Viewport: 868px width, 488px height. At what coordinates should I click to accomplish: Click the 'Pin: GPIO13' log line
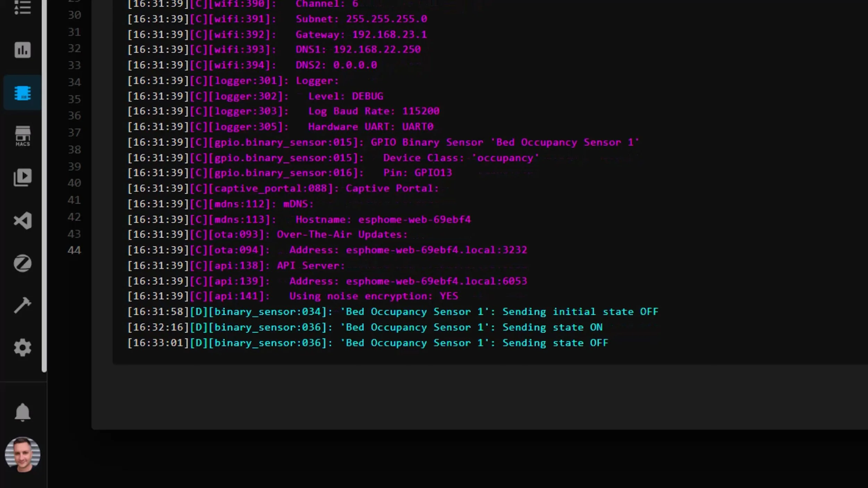pos(417,173)
